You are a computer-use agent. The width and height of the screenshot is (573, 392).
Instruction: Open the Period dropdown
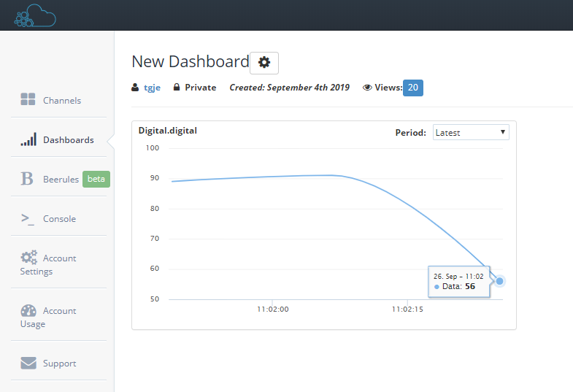pyautogui.click(x=470, y=133)
